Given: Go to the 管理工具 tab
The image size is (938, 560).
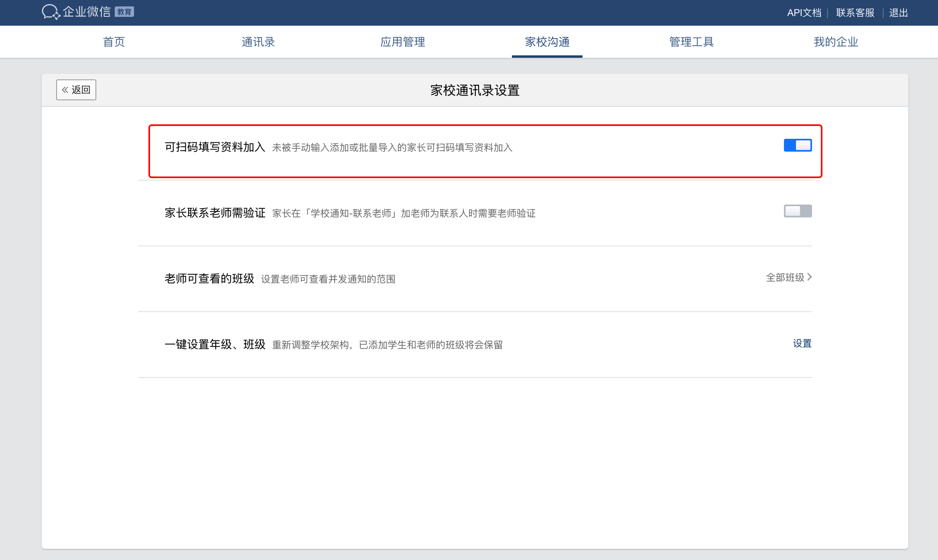Looking at the screenshot, I should pos(691,42).
